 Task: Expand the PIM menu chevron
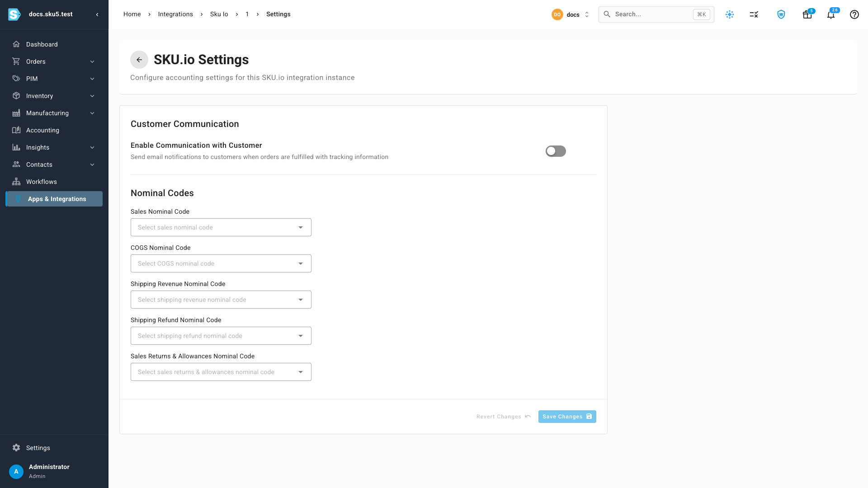point(92,79)
